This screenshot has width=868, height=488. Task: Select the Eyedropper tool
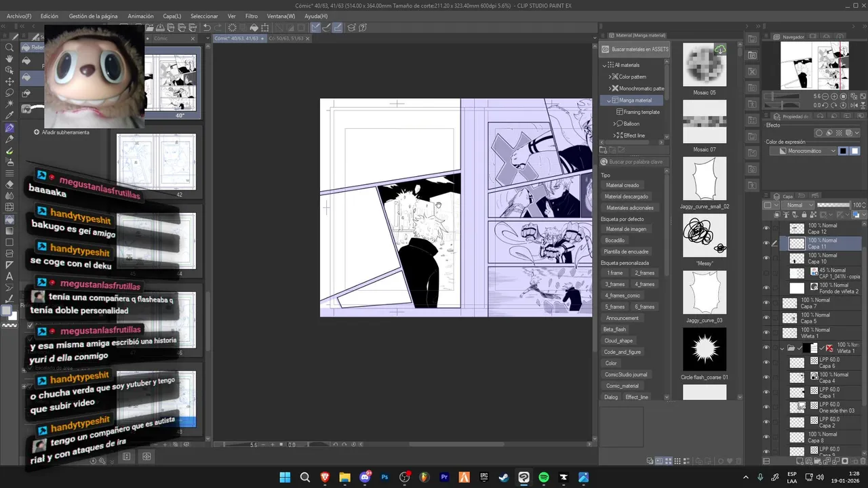tap(9, 116)
